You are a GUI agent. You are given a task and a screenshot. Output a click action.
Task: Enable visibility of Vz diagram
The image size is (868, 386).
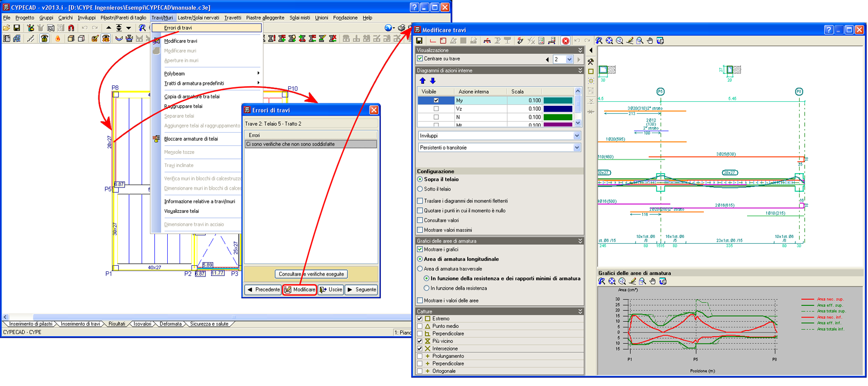(x=436, y=108)
